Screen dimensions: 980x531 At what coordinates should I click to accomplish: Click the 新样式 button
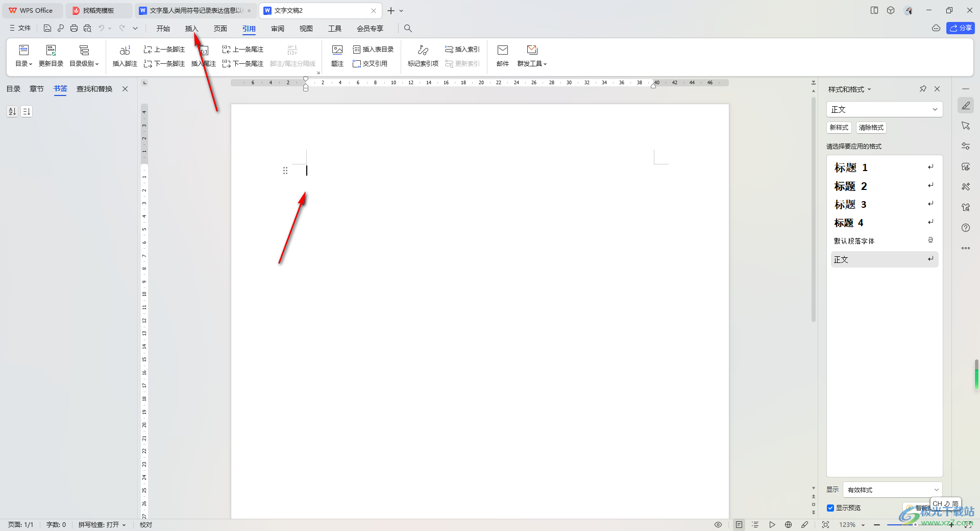click(x=839, y=128)
